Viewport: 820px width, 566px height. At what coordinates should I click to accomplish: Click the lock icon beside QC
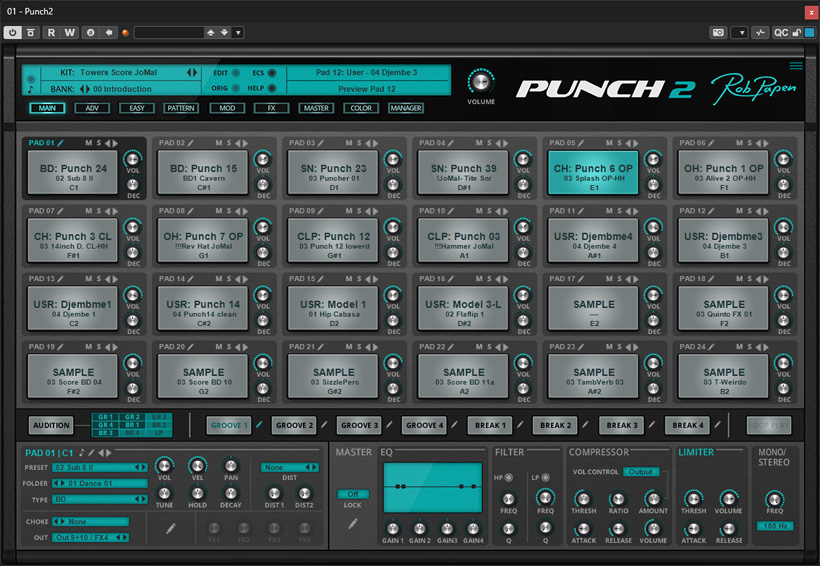(x=796, y=32)
